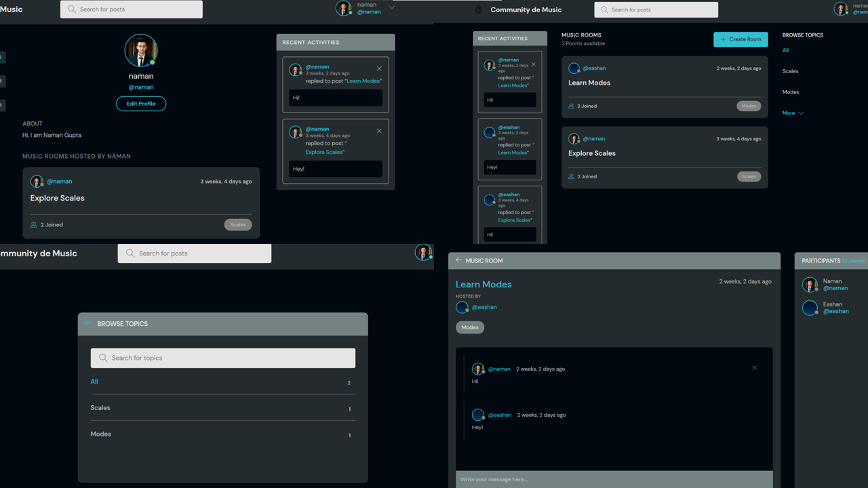This screenshot has width=868, height=488.
Task: Select the Scales row showing count 1
Action: (222, 408)
